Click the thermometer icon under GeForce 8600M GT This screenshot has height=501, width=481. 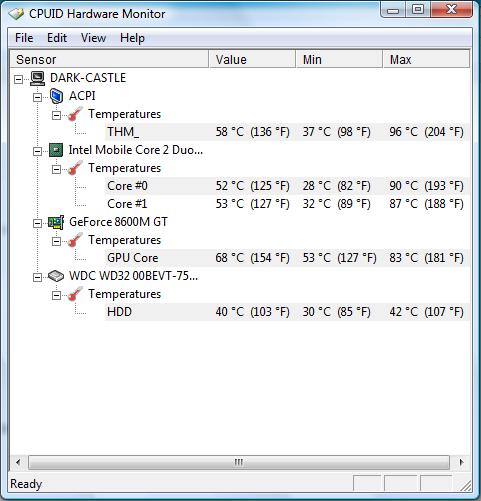[x=75, y=240]
